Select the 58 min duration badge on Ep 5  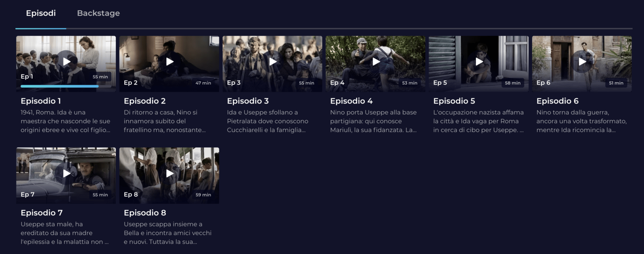click(x=513, y=83)
